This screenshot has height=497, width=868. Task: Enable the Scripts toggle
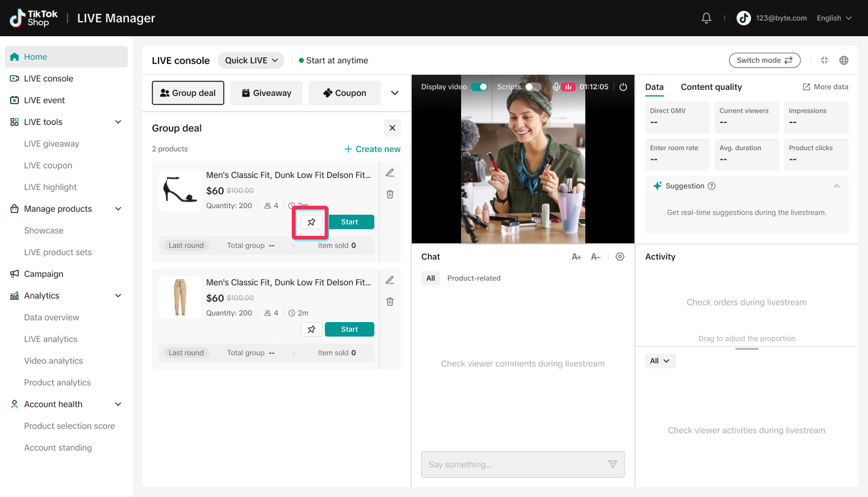pos(533,87)
